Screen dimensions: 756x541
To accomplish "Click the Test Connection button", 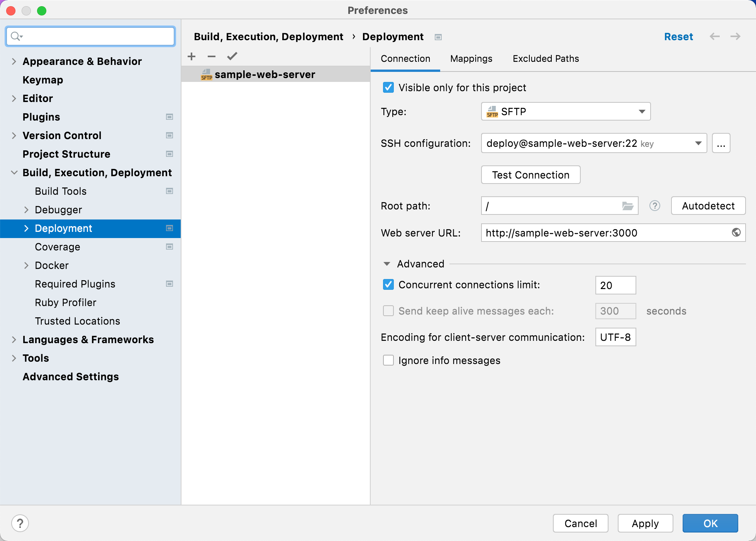I will pos(530,175).
